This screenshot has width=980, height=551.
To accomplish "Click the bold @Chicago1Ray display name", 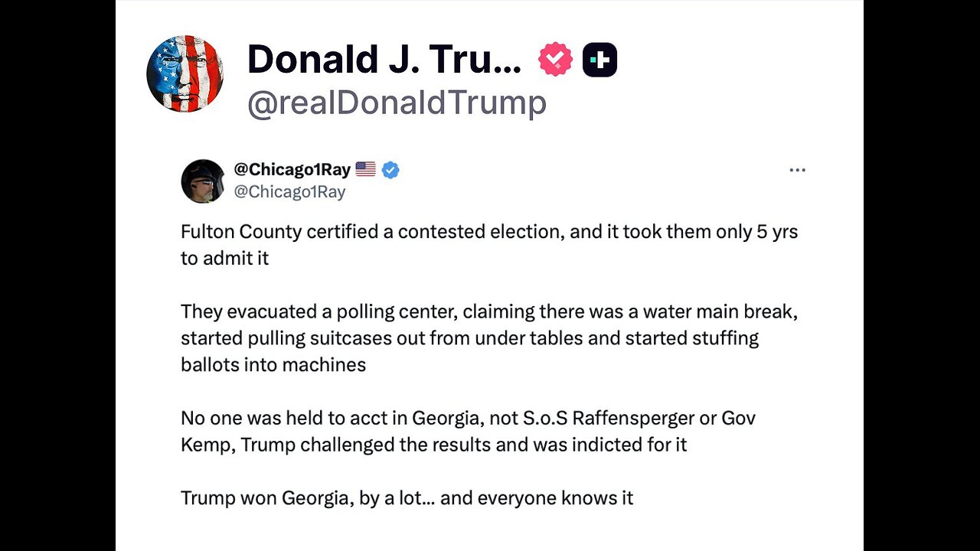I will (x=292, y=170).
